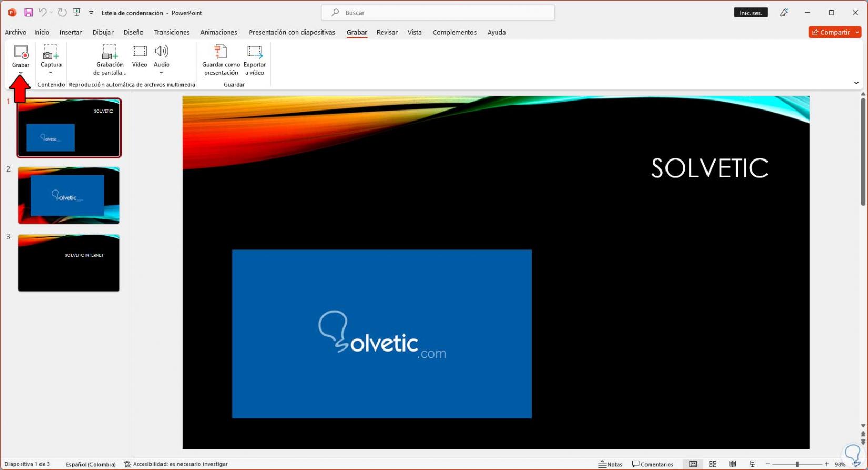Expand the Audio dropdown arrow
This screenshot has width=868, height=470.
(162, 73)
